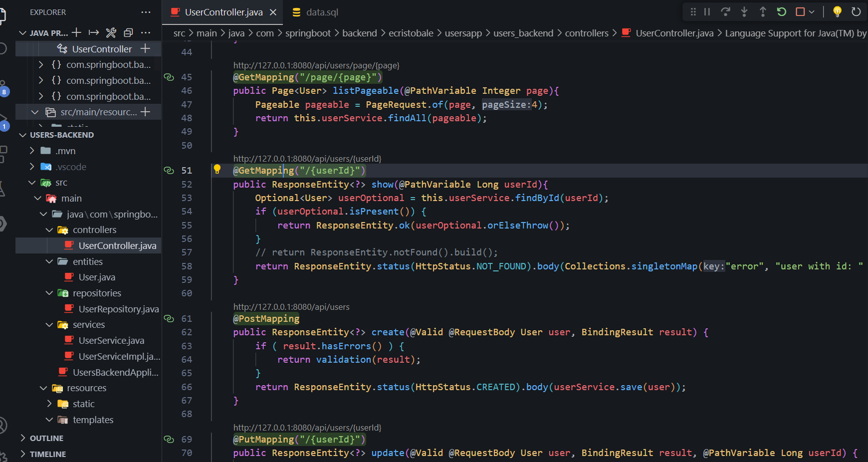Click the debug Step Over icon
The width and height of the screenshot is (868, 462).
[725, 12]
